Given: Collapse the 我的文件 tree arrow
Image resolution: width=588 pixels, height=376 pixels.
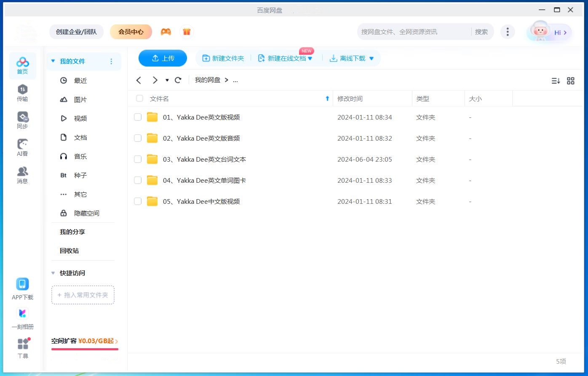Looking at the screenshot, I should click(x=53, y=61).
